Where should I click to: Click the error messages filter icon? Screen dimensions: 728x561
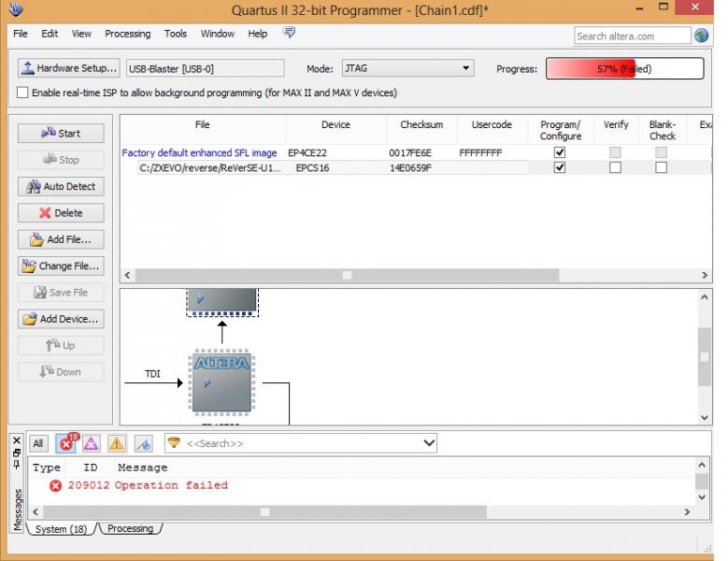pos(65,444)
